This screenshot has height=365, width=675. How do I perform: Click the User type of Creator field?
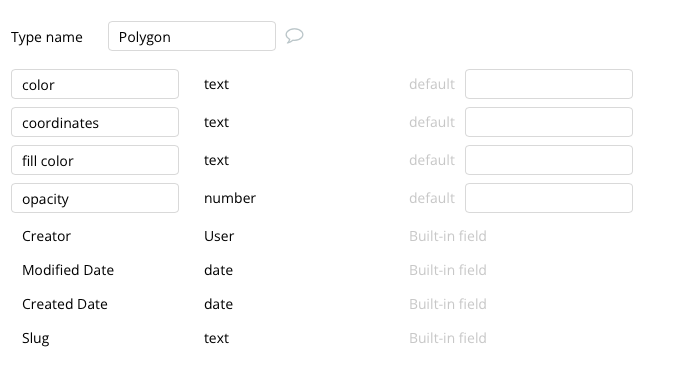pyautogui.click(x=219, y=236)
